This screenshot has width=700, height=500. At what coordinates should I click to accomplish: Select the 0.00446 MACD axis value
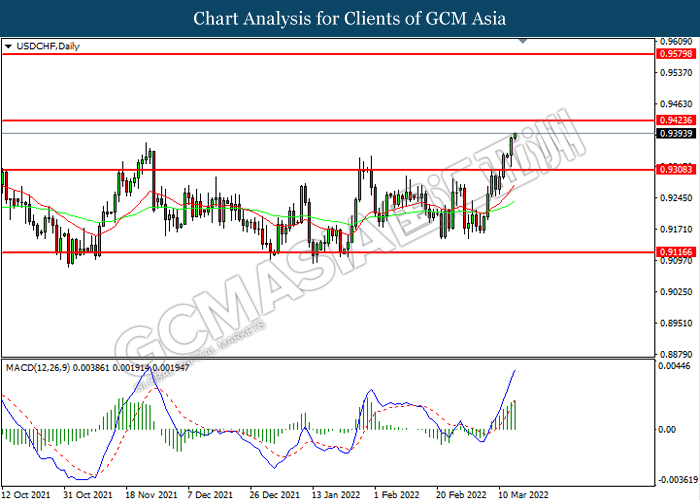coord(674,366)
